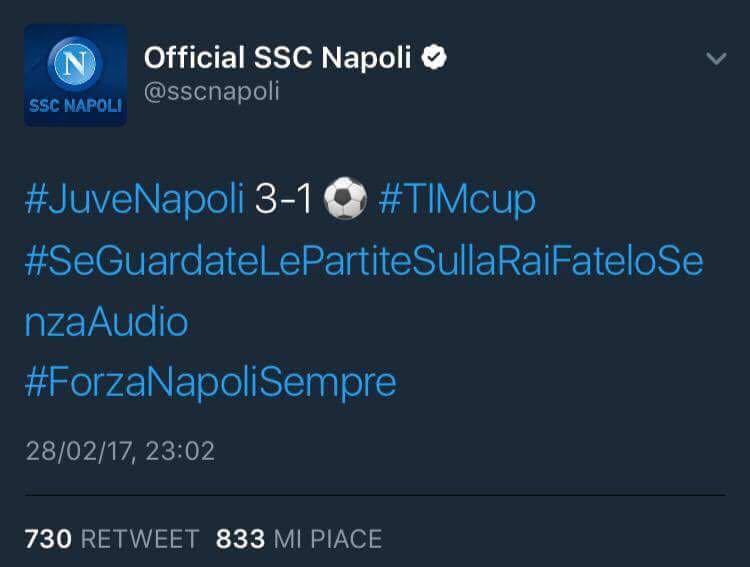Click the verified checkmark badge
Screen dimensions: 750x567
434,58
